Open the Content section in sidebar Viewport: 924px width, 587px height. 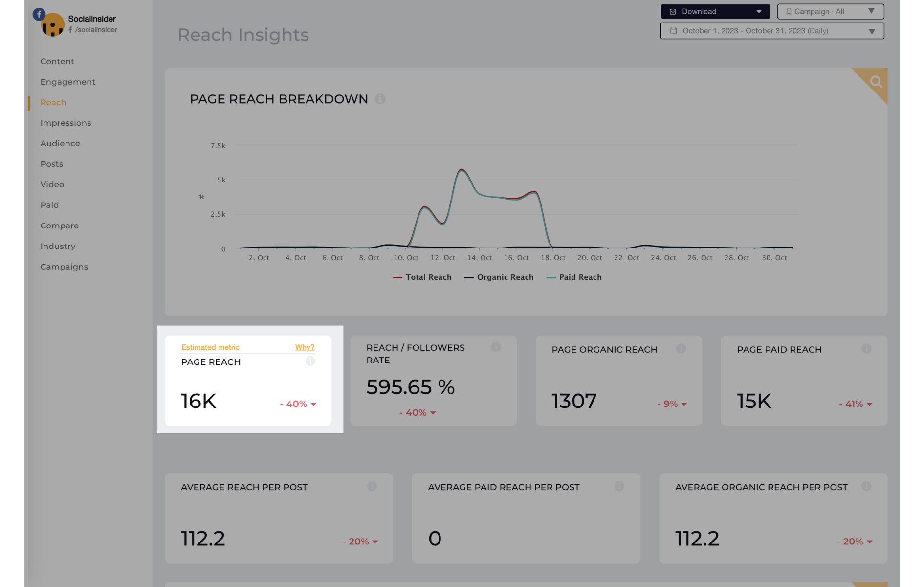[57, 61]
